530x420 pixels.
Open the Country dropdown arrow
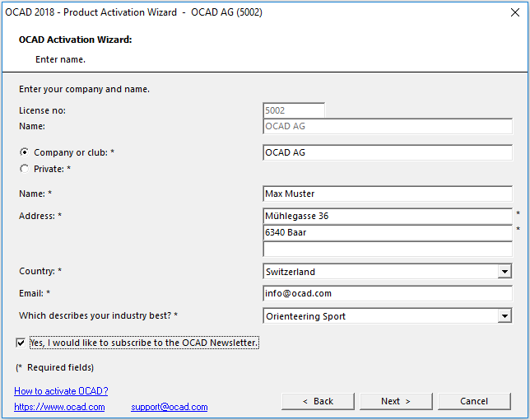pyautogui.click(x=504, y=272)
